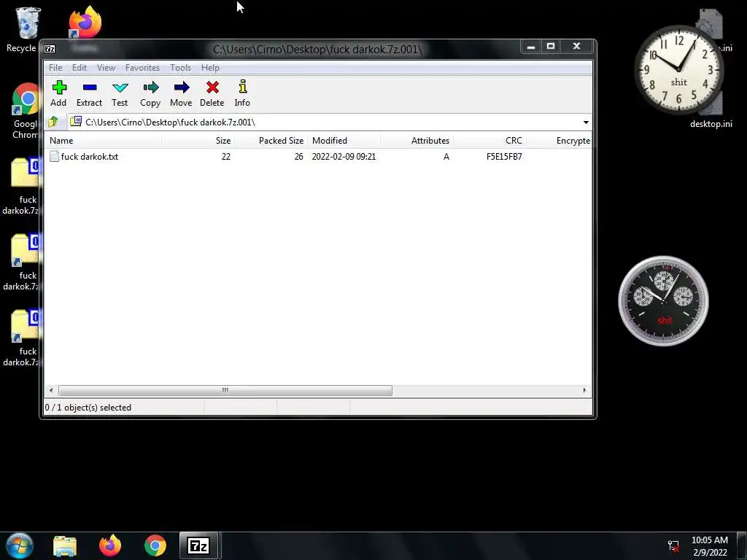Open the Info toolbar icon
Image resolution: width=747 pixels, height=560 pixels.
(x=242, y=93)
